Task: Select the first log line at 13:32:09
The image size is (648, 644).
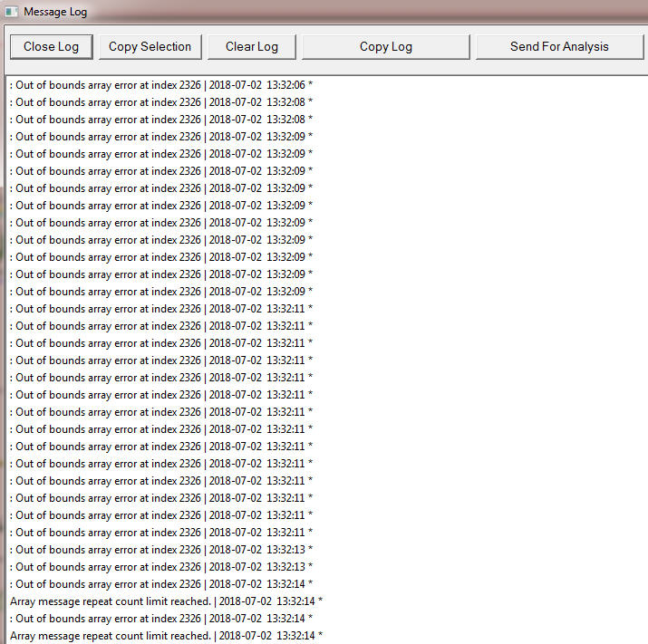Action: (x=161, y=137)
